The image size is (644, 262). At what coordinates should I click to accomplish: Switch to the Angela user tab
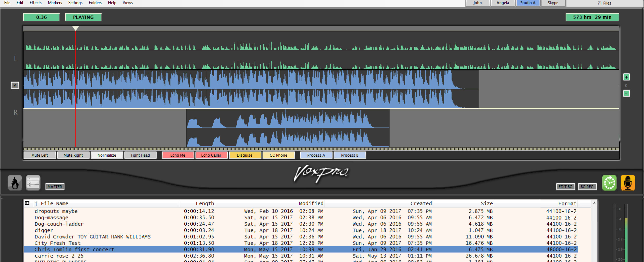click(503, 3)
